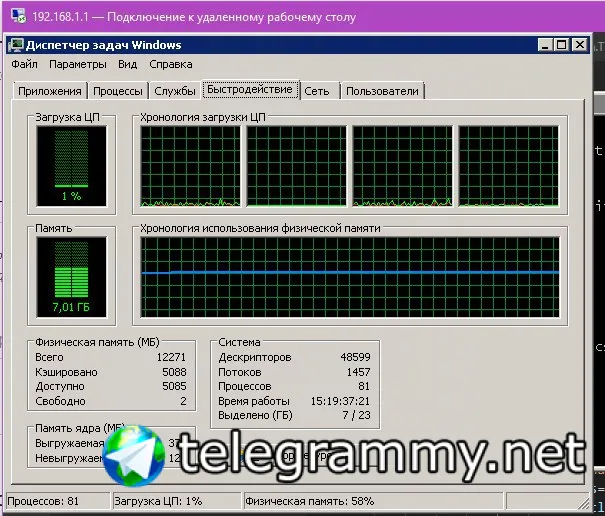Click the second CPU core history graph
605x516 pixels.
coord(296,166)
